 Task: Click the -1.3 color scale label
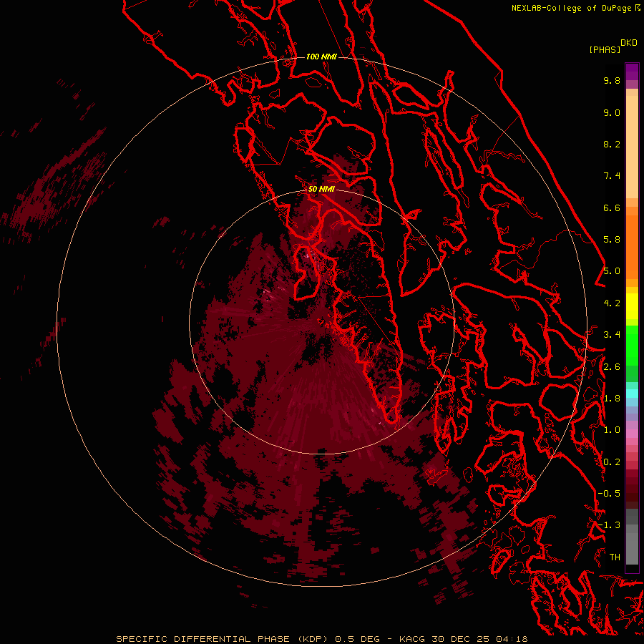coord(609,525)
